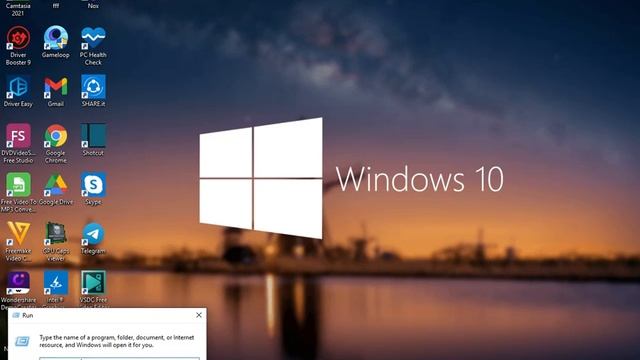
Task: Open the Google Drive desktop shortcut
Action: 56,189
